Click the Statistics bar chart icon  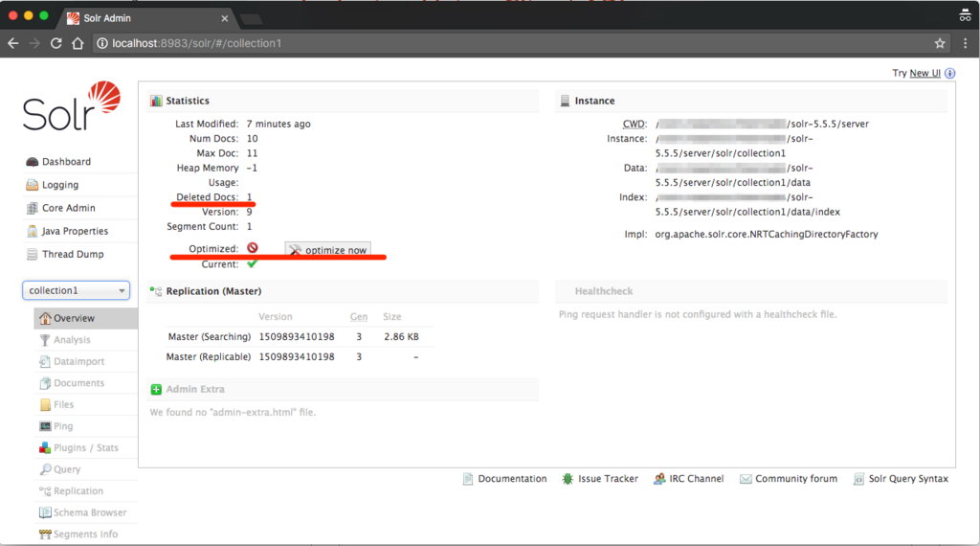click(x=156, y=101)
